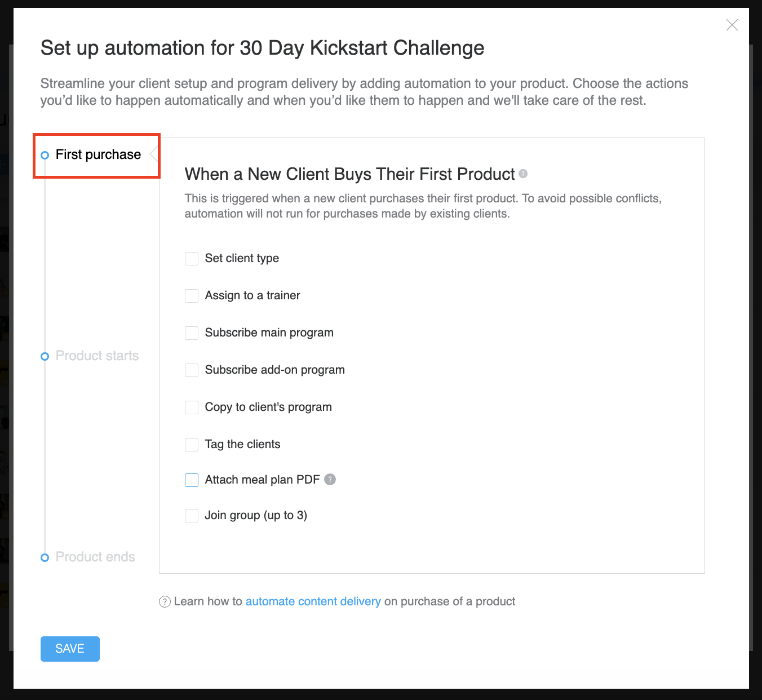Click the First purchase timeline circle
This screenshot has width=762, height=700.
coord(45,155)
